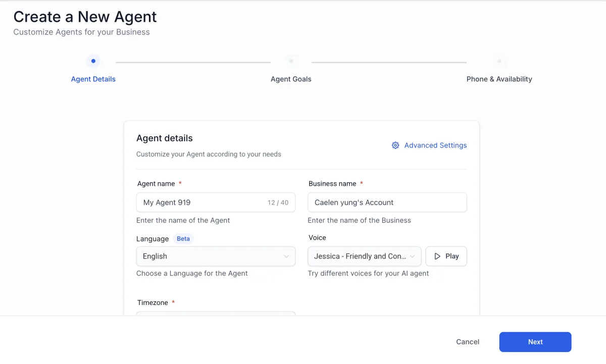Click the Agent Details step circle
This screenshot has width=606, height=364.
93,61
